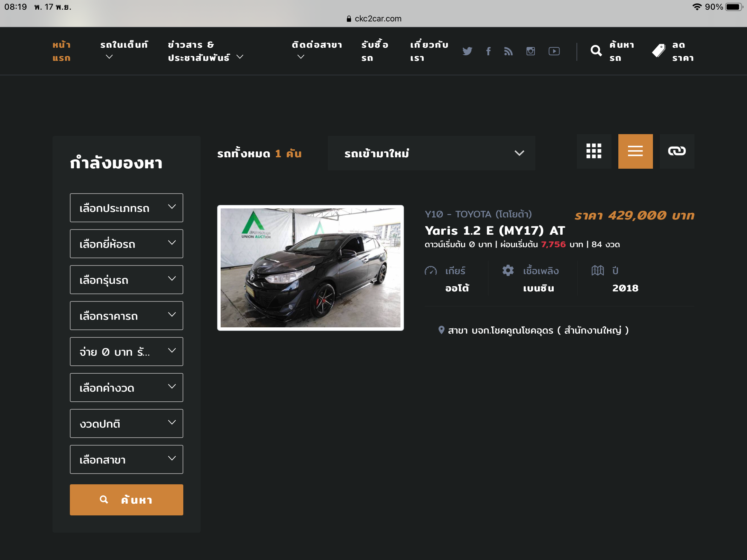Open the Instagram icon link
The image size is (747, 560).
531,51
